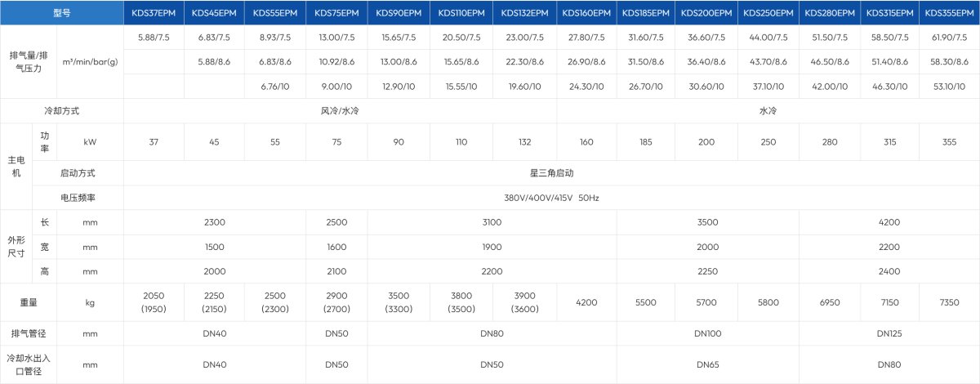
Task: Click the 61.90/7.5 airflow value
Action: 949,38
